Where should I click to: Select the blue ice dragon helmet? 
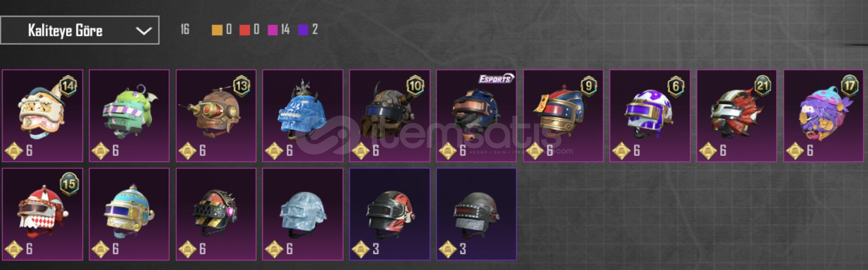click(303, 116)
